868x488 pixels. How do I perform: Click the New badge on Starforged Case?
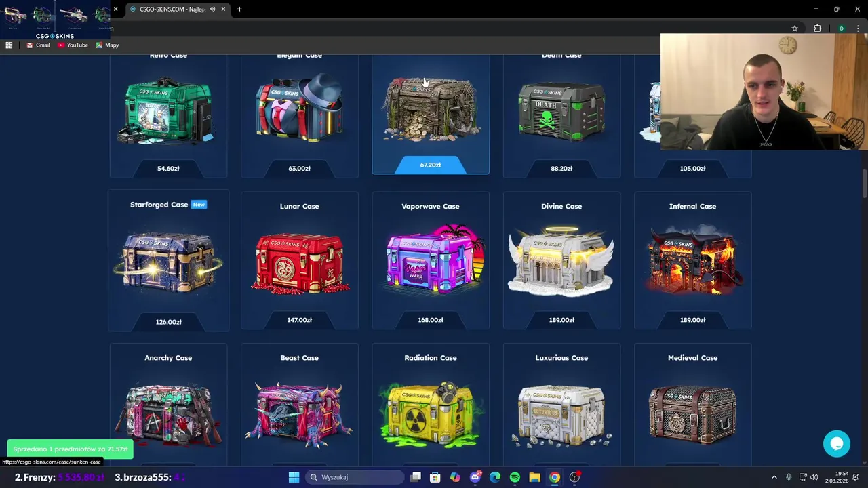coord(199,205)
